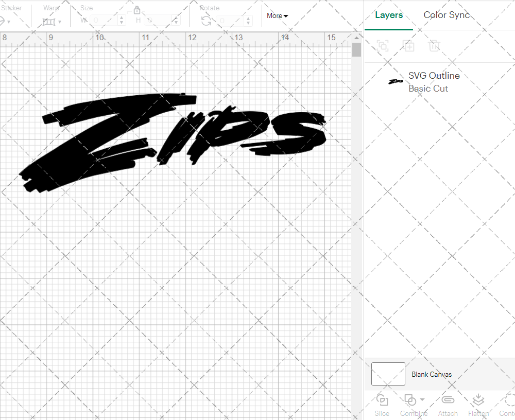Select the SVG Outline Basic Cut layer

coord(434,82)
